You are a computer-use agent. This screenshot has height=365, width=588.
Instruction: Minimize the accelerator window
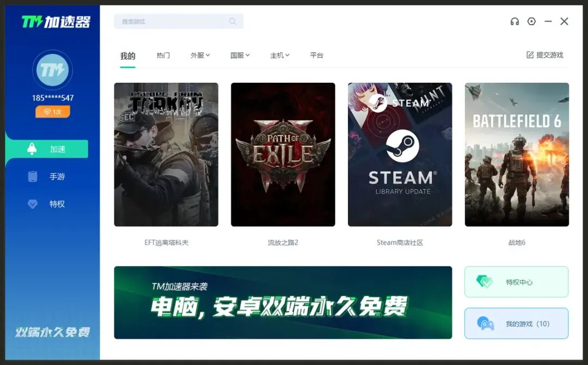(548, 21)
